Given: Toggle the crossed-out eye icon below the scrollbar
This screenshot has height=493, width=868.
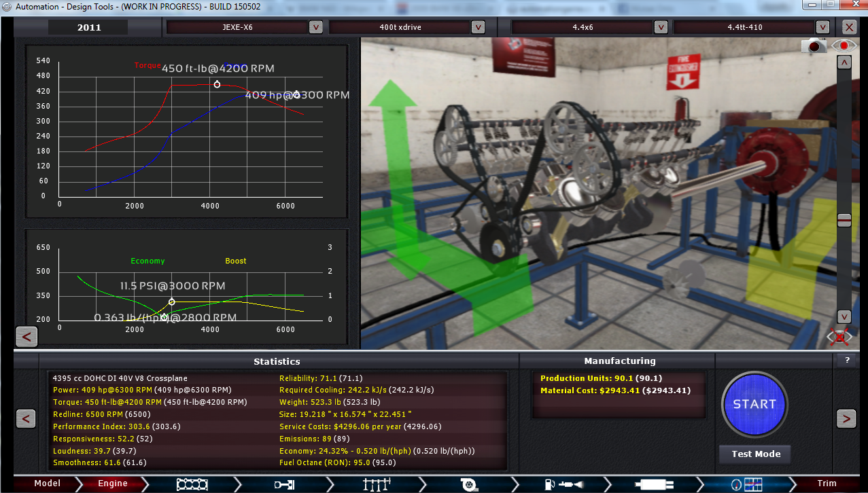Looking at the screenshot, I should [x=839, y=337].
